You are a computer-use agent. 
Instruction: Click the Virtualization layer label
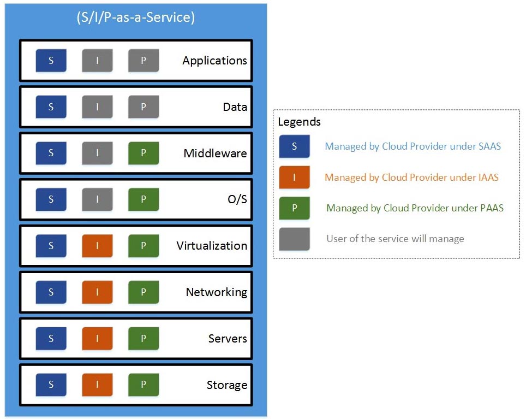click(x=212, y=246)
